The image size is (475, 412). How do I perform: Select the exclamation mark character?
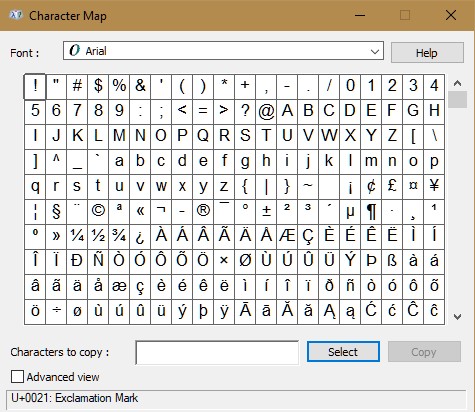[35, 87]
